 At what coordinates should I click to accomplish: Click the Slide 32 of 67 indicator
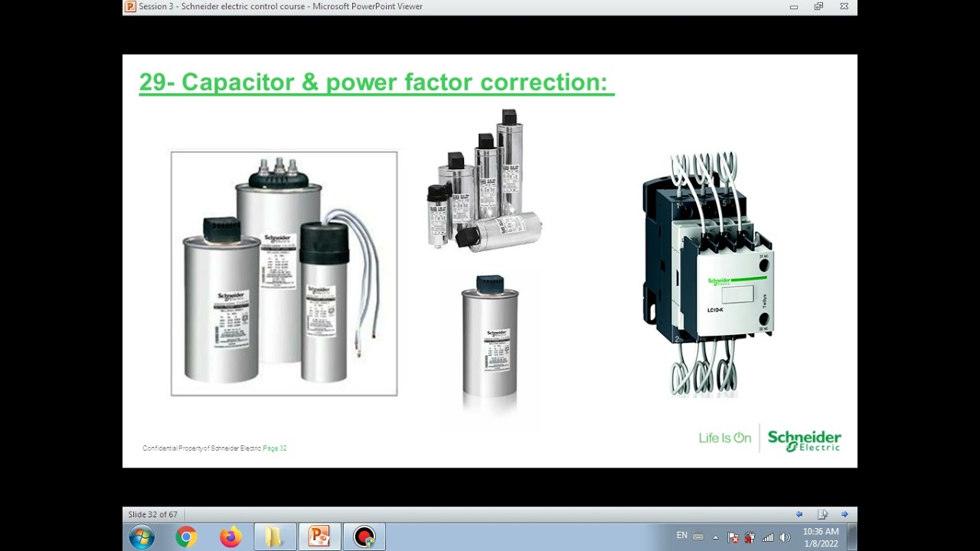[x=153, y=514]
